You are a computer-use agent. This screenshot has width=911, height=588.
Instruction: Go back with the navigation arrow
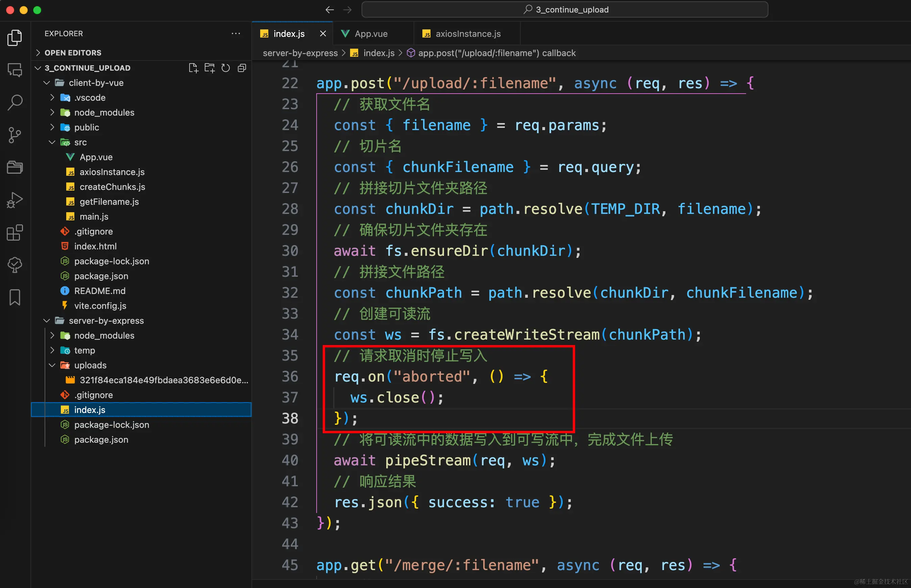[x=330, y=9]
